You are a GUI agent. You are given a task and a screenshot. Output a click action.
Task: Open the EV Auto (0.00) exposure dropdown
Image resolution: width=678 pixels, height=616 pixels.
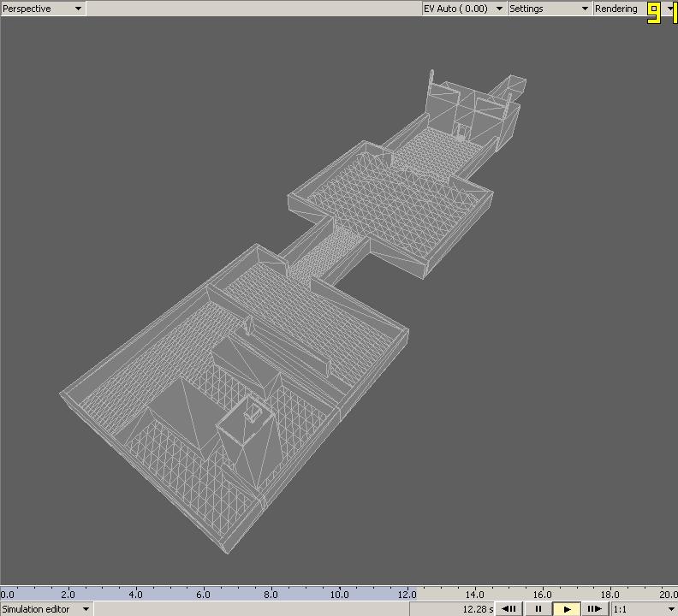tap(463, 9)
